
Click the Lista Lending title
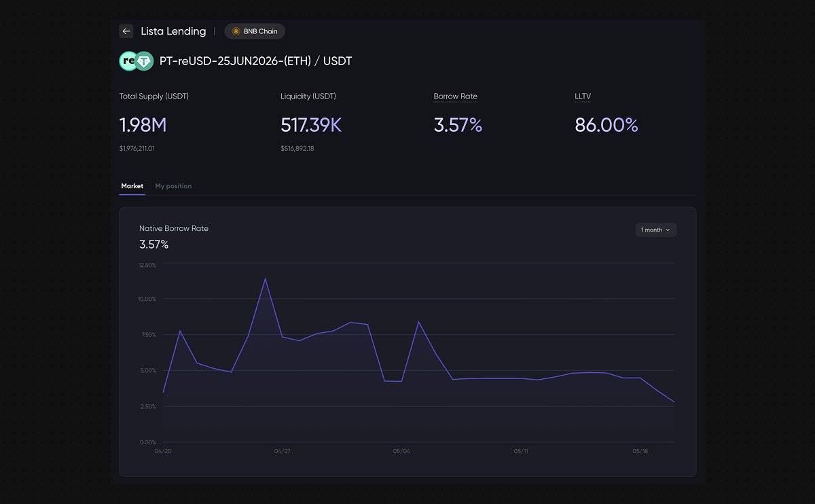(173, 31)
